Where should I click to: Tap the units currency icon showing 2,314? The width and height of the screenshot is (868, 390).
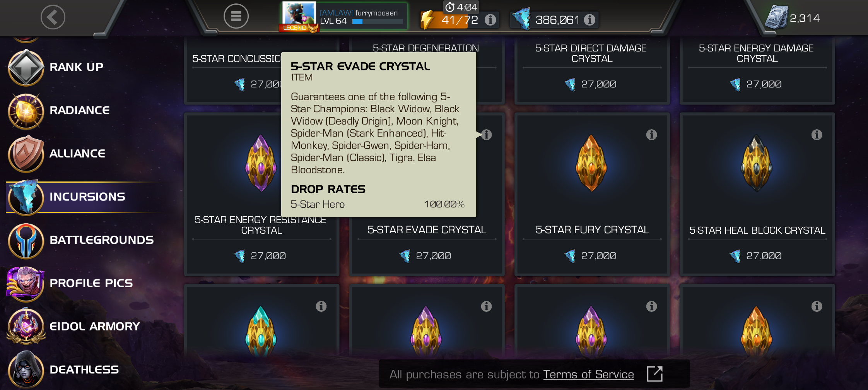point(777,17)
